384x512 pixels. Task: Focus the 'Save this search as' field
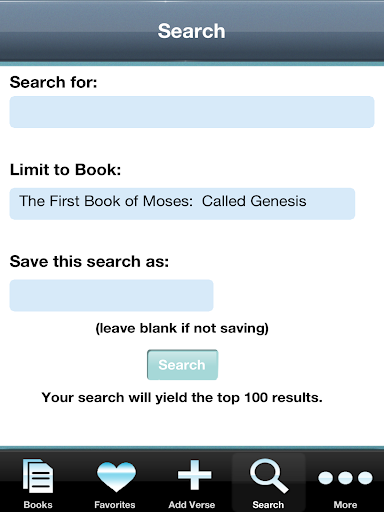click(111, 295)
